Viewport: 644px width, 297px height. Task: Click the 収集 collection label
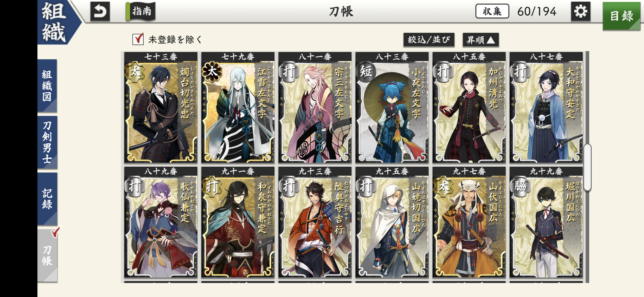(x=492, y=11)
